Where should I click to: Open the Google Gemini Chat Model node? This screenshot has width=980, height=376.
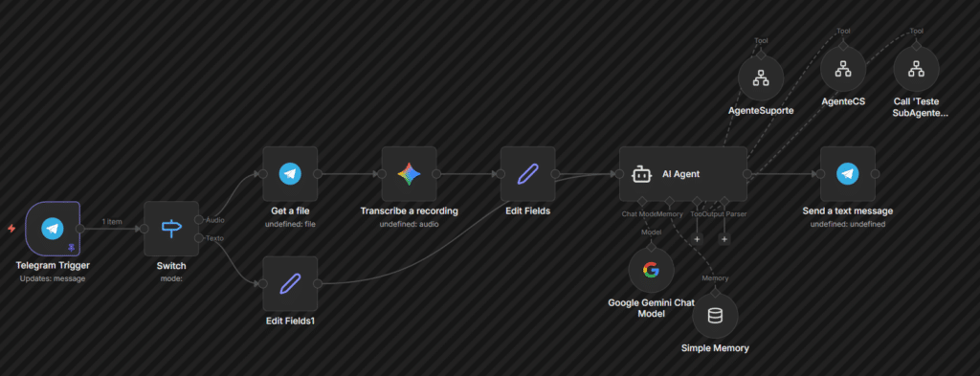tap(651, 270)
